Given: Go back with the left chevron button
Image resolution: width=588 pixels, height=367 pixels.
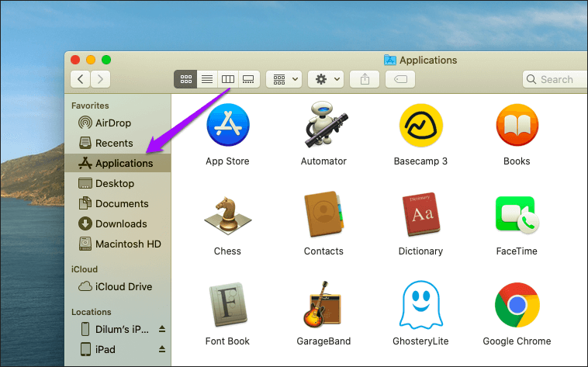Looking at the screenshot, I should click(80, 79).
